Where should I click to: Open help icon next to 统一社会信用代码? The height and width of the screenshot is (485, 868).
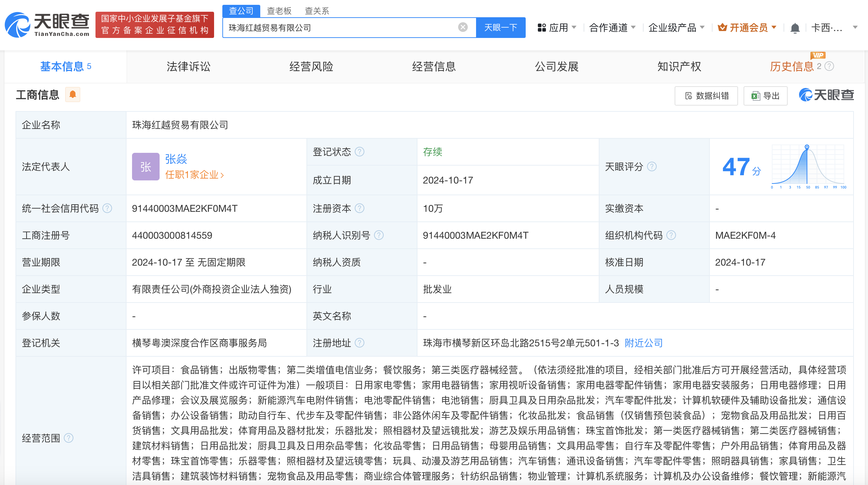pos(107,208)
